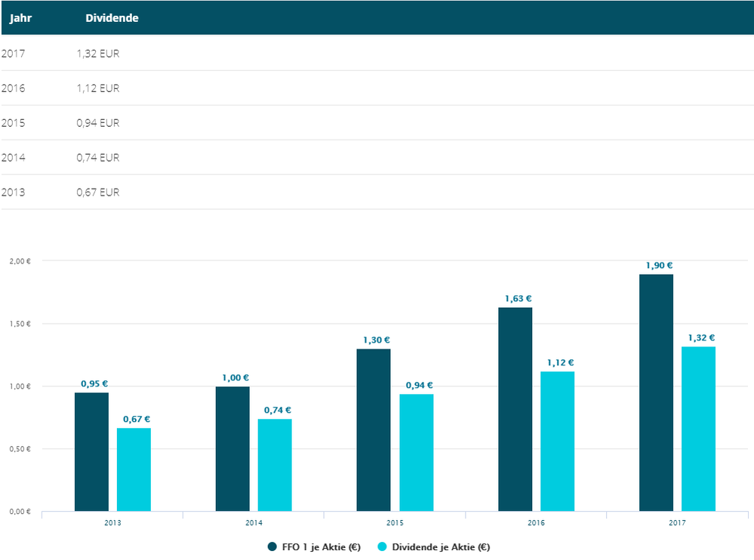
Task: Click the 2017 dividend bar labeled 1,32 €
Action: coord(698,429)
